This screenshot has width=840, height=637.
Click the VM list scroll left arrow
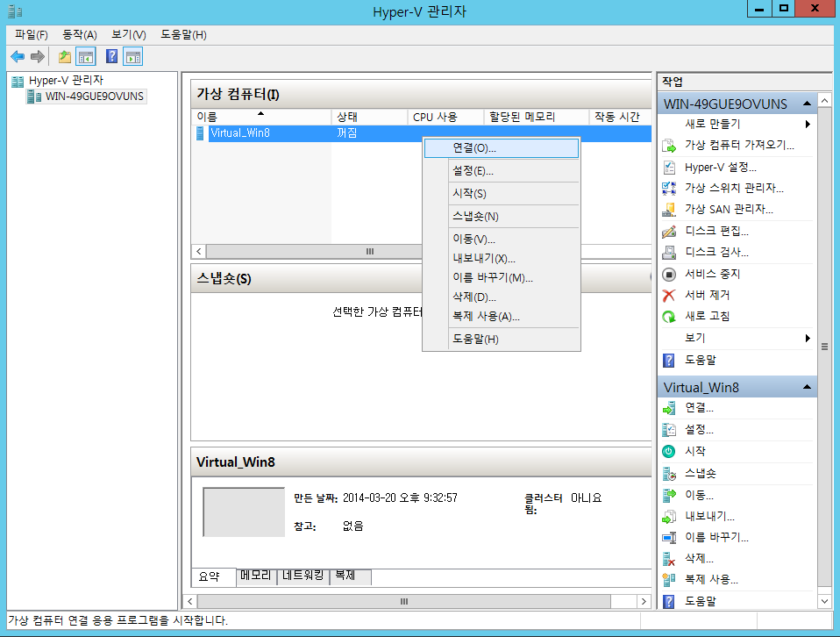coord(199,252)
